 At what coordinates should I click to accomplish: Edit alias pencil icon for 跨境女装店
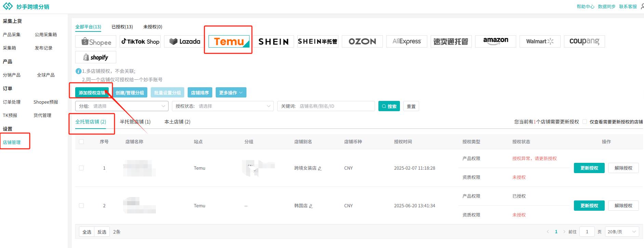coord(320,168)
